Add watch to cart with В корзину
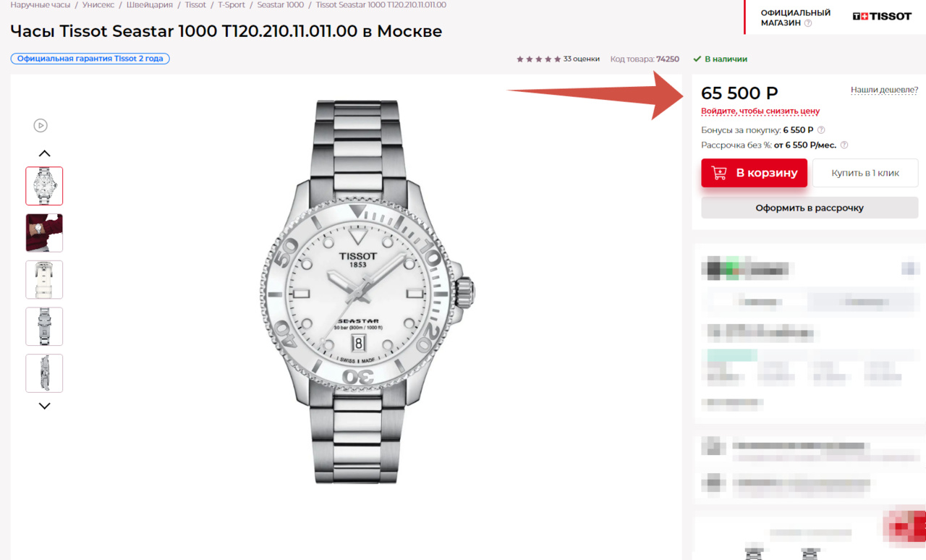Image resolution: width=926 pixels, height=560 pixels. (754, 173)
